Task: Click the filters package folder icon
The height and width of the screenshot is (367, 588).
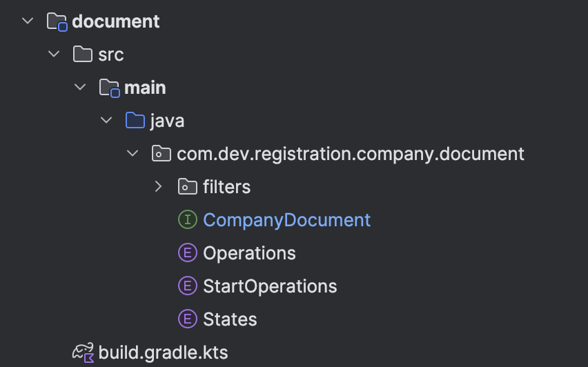Action: (187, 187)
